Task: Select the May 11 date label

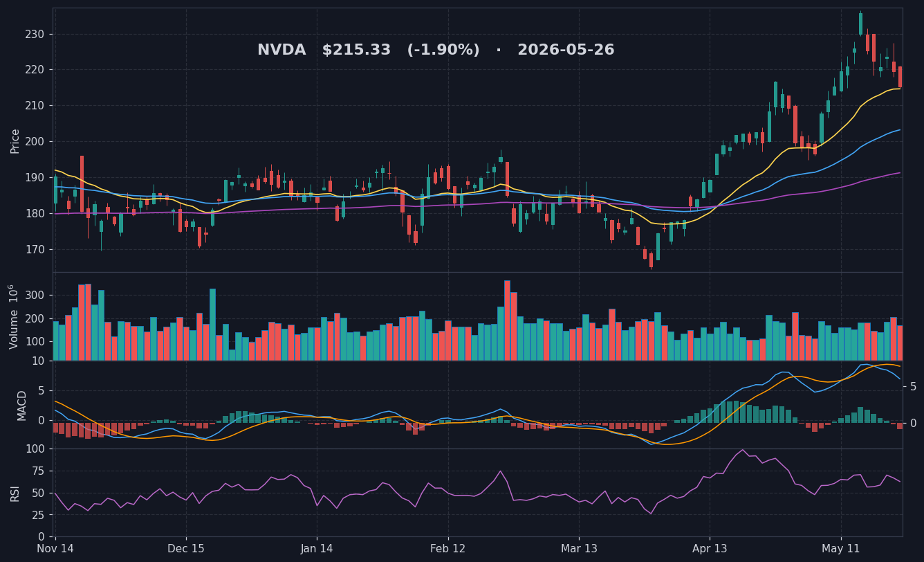Action: [x=841, y=549]
